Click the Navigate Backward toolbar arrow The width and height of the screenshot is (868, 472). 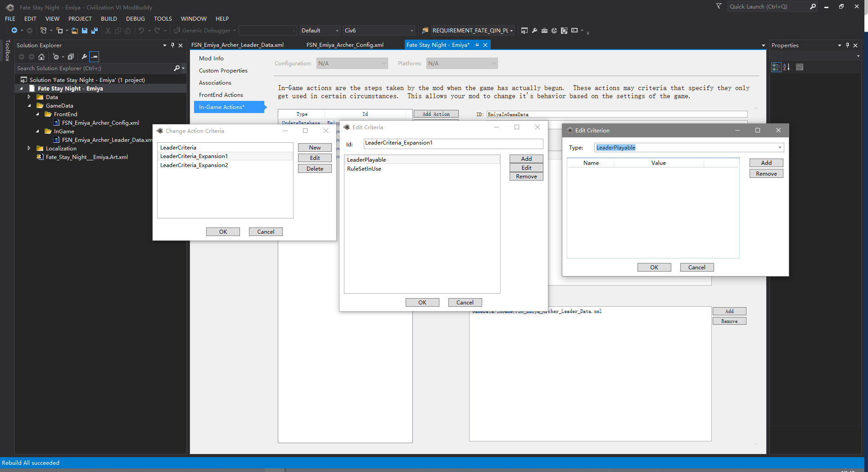pos(14,31)
